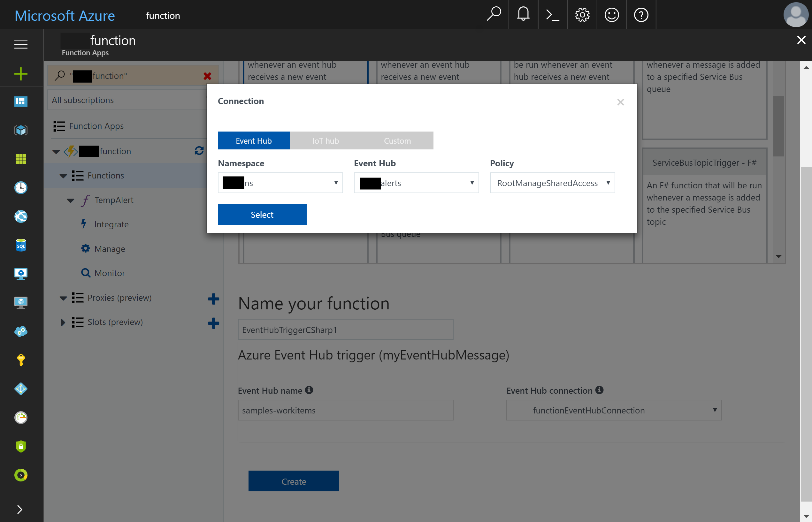
Task: Open Security Center shield lock icon
Action: pos(21,446)
